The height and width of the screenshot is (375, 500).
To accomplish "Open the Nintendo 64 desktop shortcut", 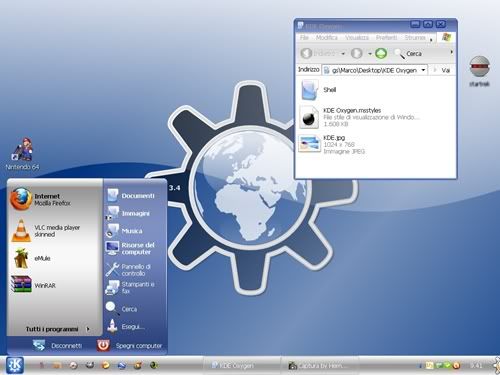I will [22, 154].
